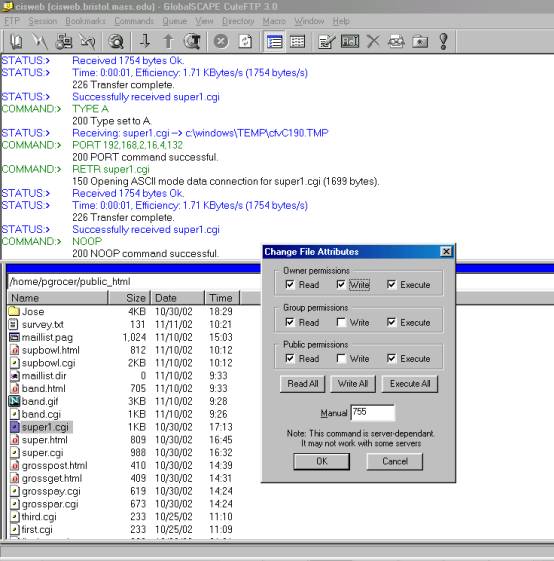Click the Execute All button
The width and height of the screenshot is (554, 561).
point(410,384)
